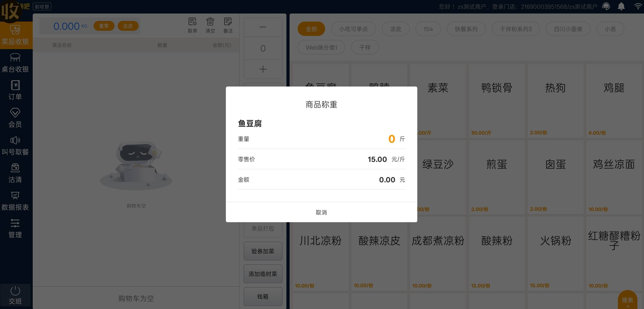Open 叫号取餐 call-number pickup

[15, 146]
